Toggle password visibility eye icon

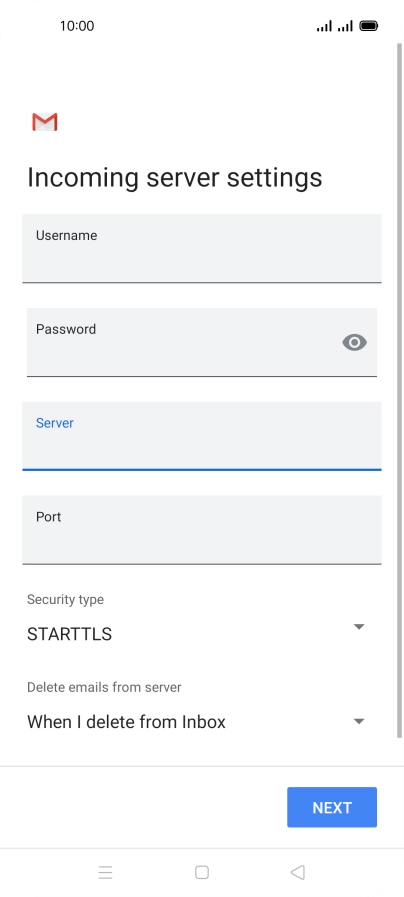pos(354,342)
